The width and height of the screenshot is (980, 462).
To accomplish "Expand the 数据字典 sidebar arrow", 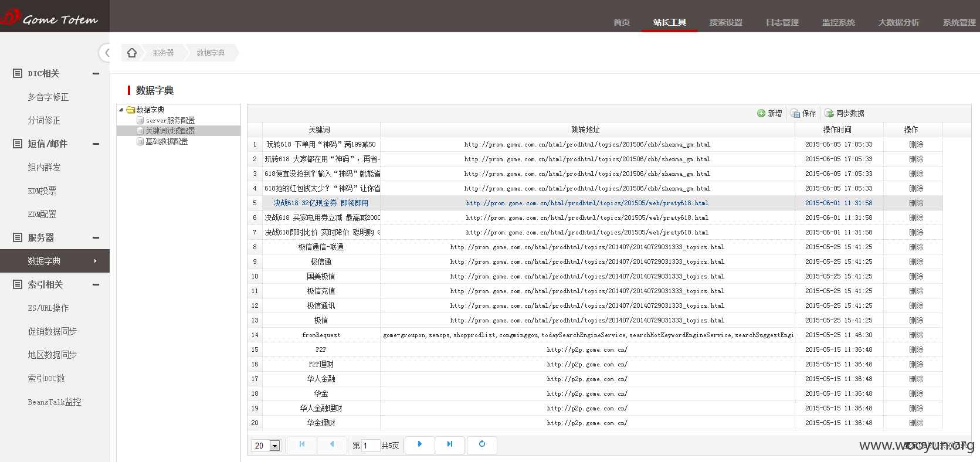I will [95, 261].
